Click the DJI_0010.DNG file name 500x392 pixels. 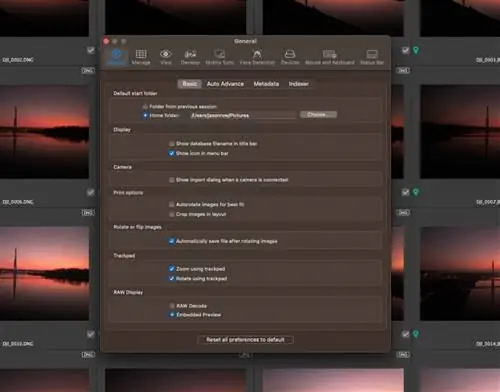[18, 344]
